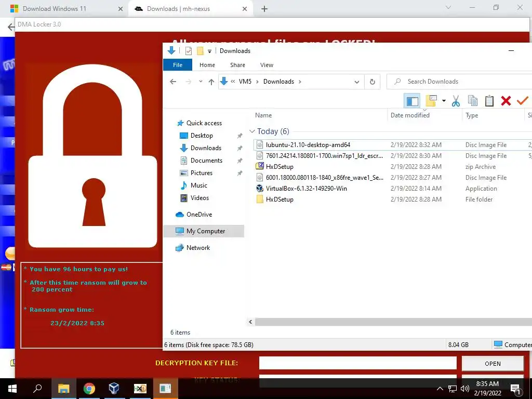Open Customize Quick Access Toolbar dropdown
Screen dimensions: 532x399
pos(210,51)
